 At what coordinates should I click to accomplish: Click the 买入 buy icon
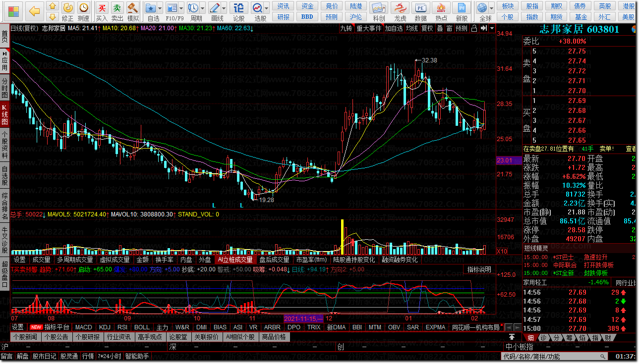click(x=102, y=8)
